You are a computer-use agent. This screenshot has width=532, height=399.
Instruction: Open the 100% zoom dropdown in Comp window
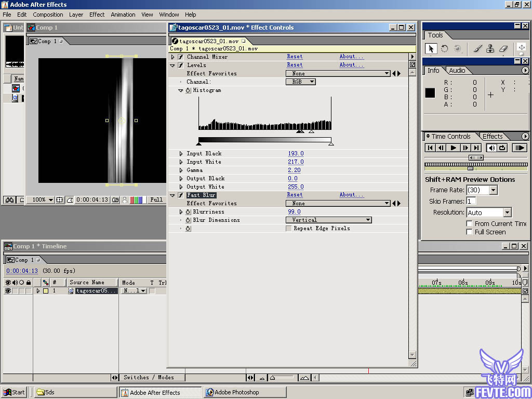[43, 200]
